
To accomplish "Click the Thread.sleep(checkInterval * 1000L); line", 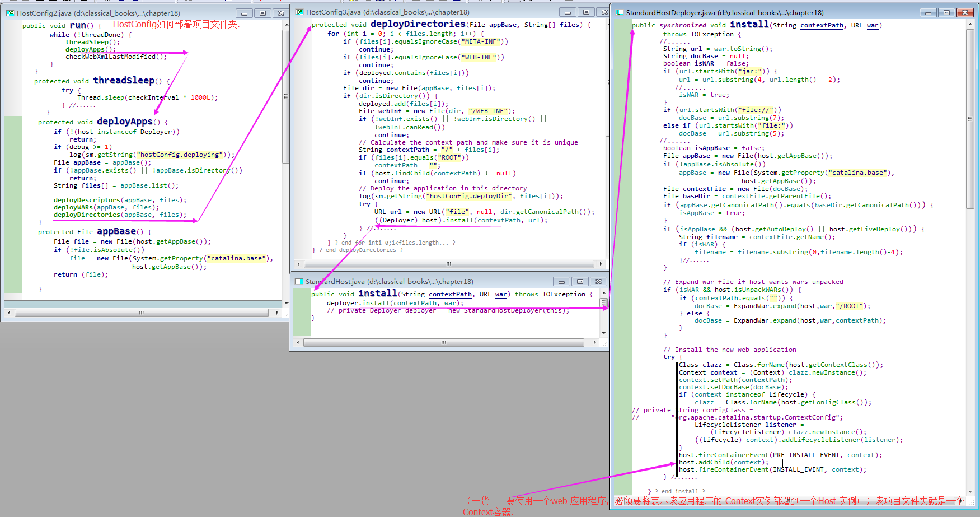I will coord(148,97).
